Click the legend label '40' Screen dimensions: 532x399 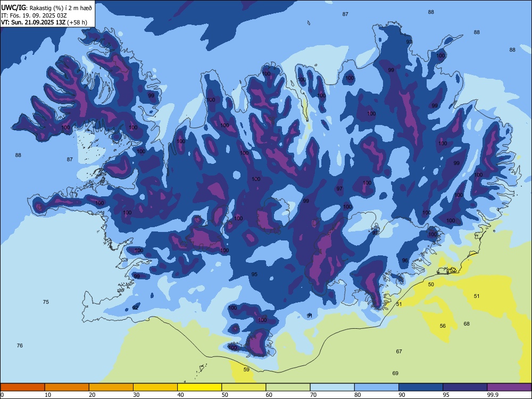[x=180, y=395]
